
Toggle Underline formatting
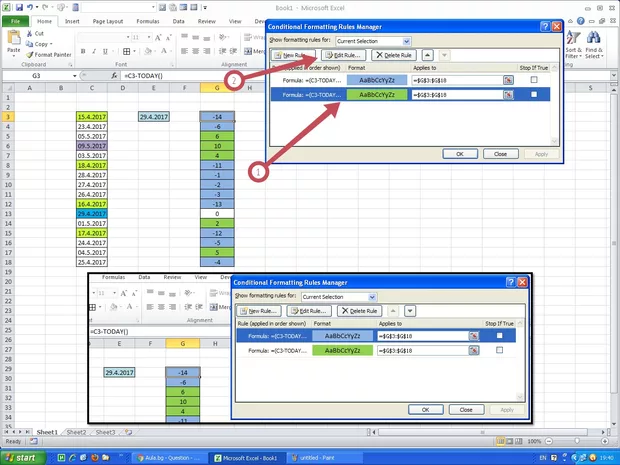click(105, 51)
